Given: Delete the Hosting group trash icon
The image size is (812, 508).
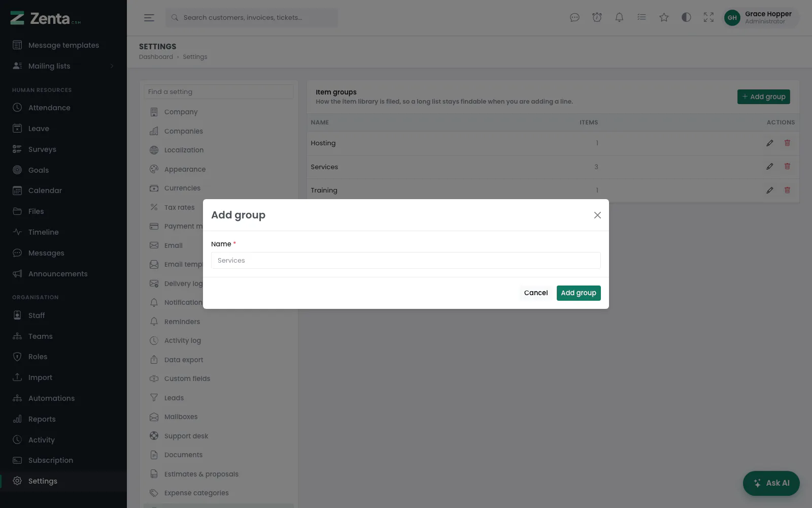Looking at the screenshot, I should pyautogui.click(x=787, y=143).
